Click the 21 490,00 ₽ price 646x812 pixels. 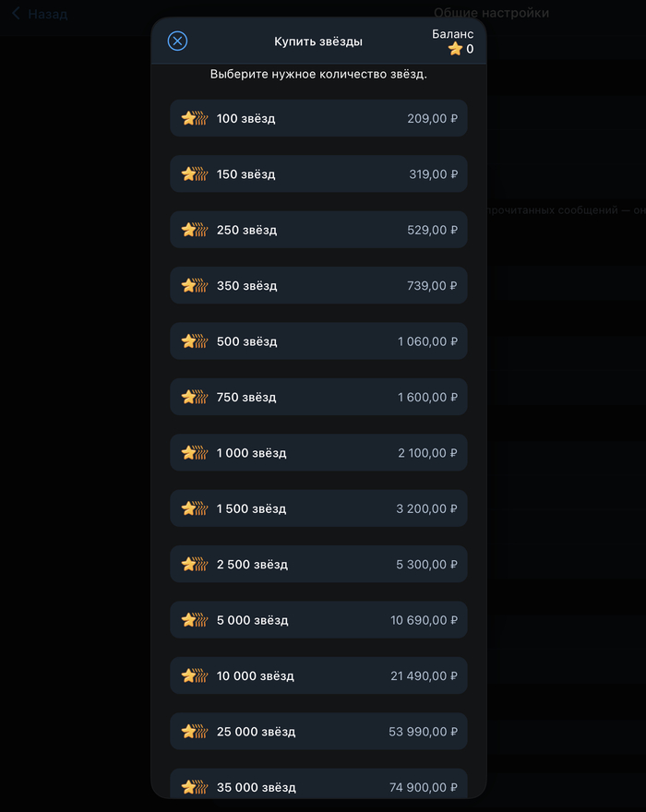[424, 676]
